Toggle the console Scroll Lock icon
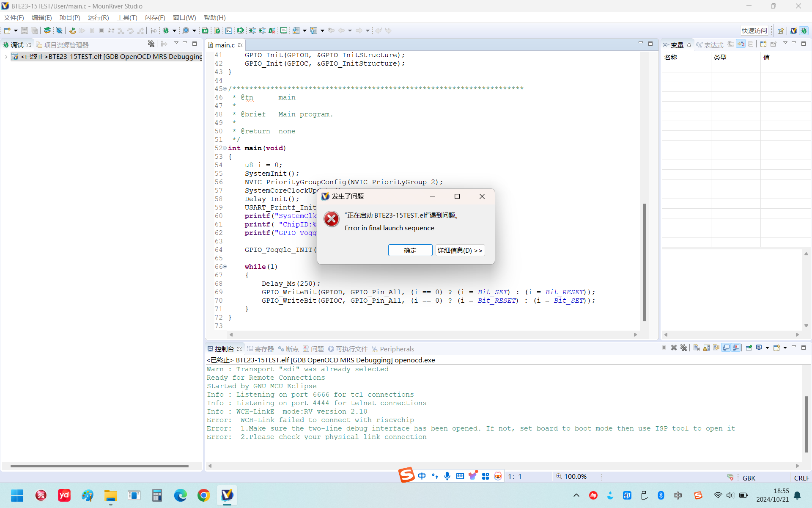This screenshot has width=812, height=508. coord(706,348)
